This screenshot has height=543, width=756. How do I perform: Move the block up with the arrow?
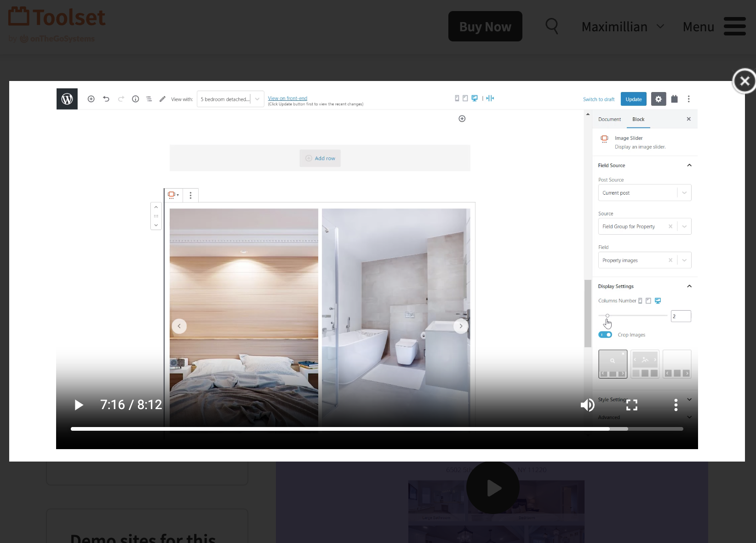click(x=156, y=207)
